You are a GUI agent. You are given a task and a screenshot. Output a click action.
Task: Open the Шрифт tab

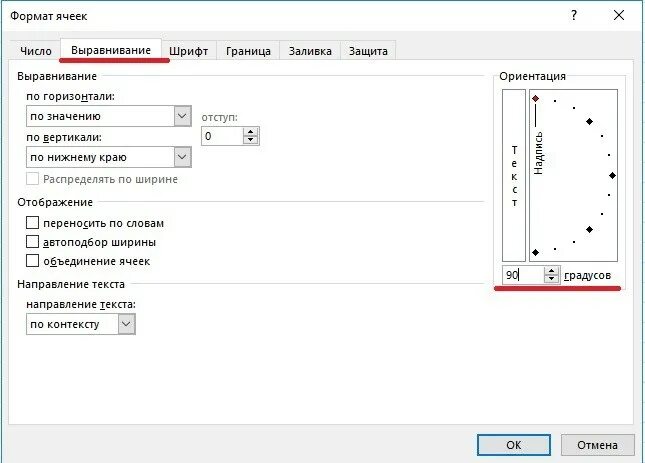pyautogui.click(x=188, y=51)
